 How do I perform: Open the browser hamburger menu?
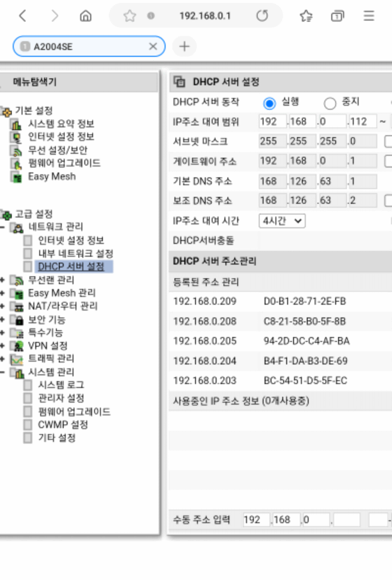tap(368, 16)
